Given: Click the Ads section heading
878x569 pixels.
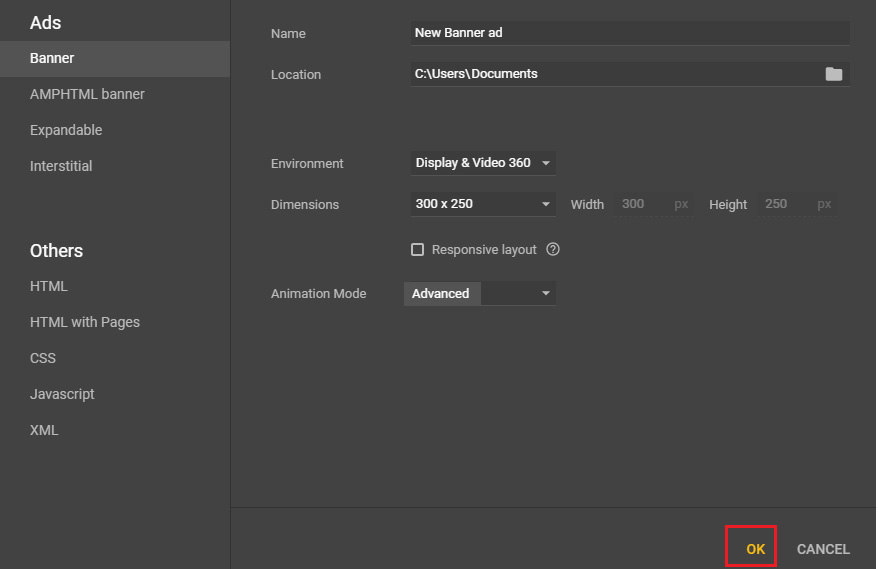Looking at the screenshot, I should coord(45,22).
